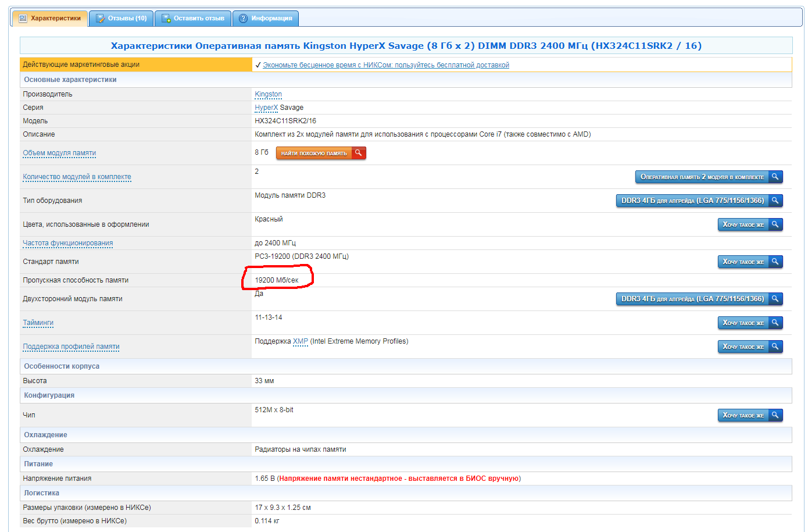Click the Напряжение питания label
This screenshot has width=808, height=532.
(x=57, y=479)
